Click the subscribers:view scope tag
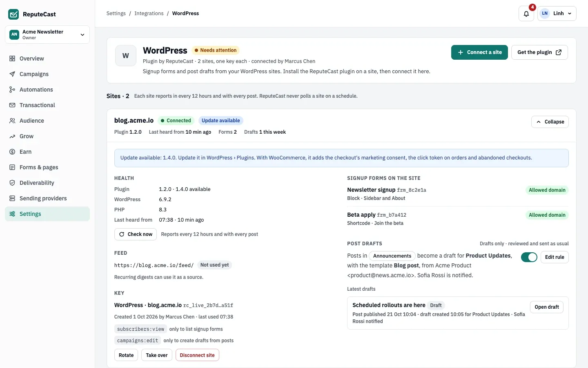This screenshot has height=368, width=588. point(140,329)
